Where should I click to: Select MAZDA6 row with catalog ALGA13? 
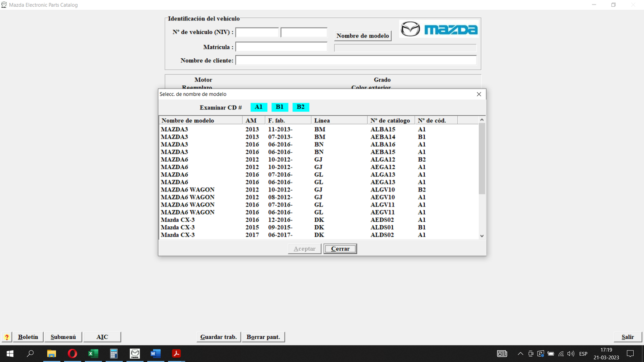pos(319,175)
